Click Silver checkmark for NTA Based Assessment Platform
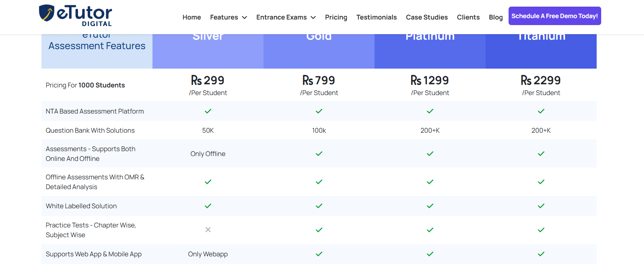Viewport: 644px width, 264px height. [x=208, y=111]
